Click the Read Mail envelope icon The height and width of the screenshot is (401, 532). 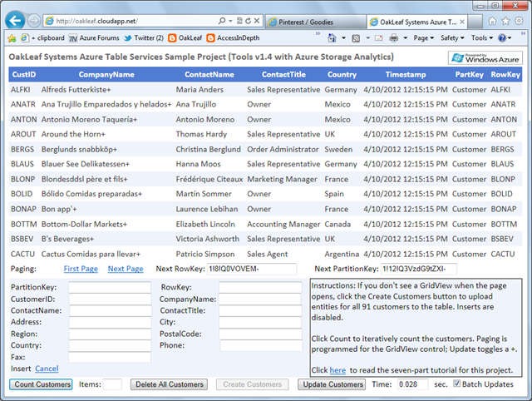tap(379, 37)
